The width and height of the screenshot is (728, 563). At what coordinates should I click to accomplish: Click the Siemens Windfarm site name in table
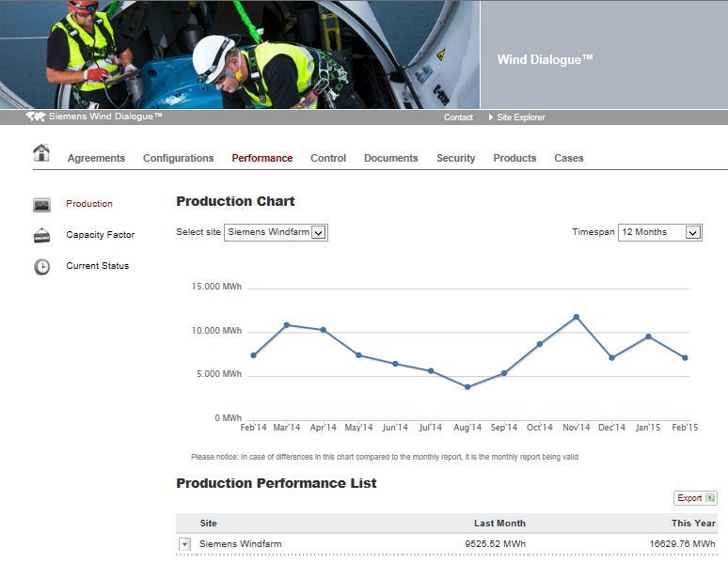240,544
